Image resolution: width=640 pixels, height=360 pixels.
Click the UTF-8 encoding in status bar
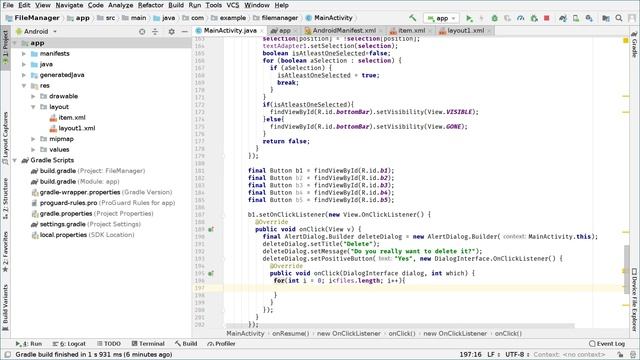517,354
